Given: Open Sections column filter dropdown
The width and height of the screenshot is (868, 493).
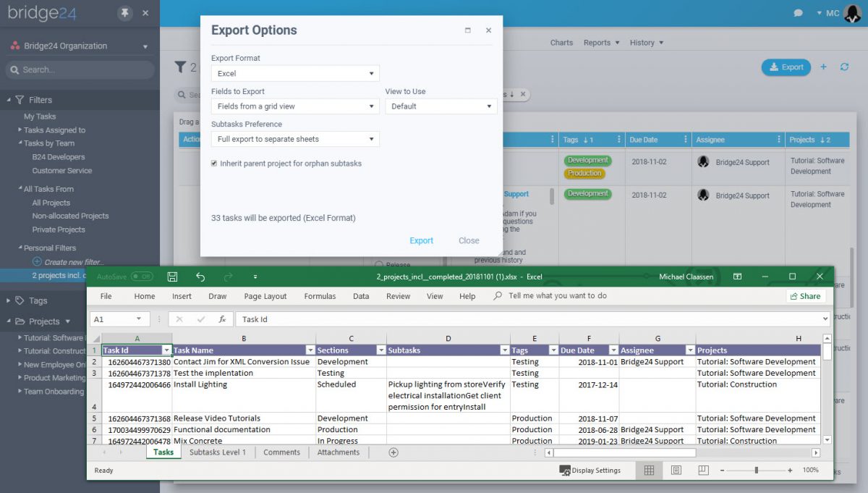Looking at the screenshot, I should point(381,350).
